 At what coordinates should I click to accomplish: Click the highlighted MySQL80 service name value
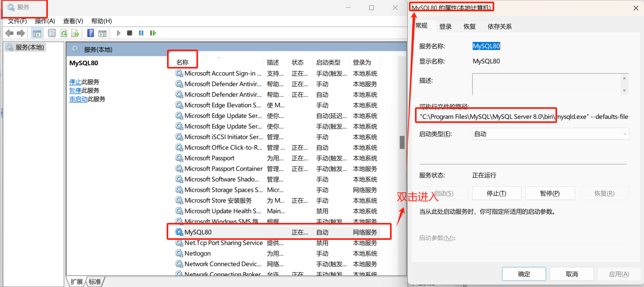[486, 46]
